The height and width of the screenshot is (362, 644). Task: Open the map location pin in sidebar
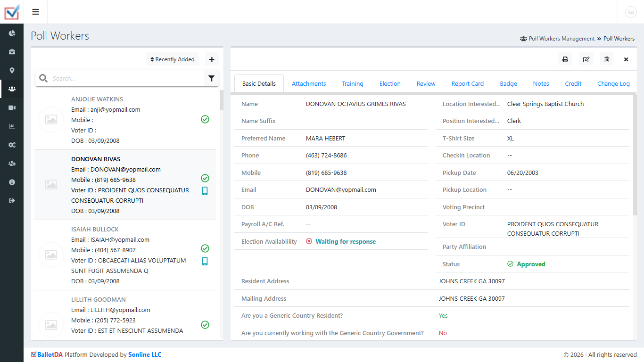(12, 70)
